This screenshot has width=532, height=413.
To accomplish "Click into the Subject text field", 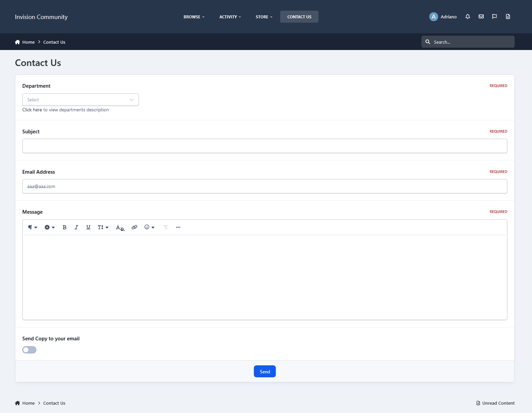I will 265,146.
